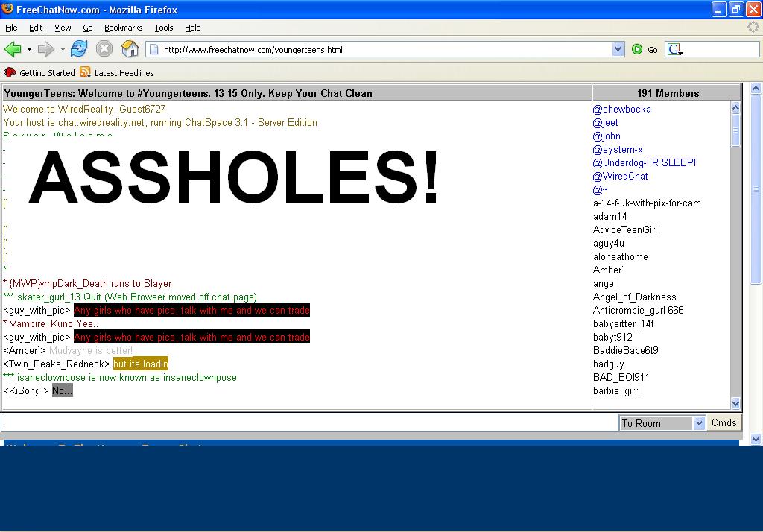The height and width of the screenshot is (532, 763).
Task: Expand the address bar URL dropdown
Action: click(618, 49)
